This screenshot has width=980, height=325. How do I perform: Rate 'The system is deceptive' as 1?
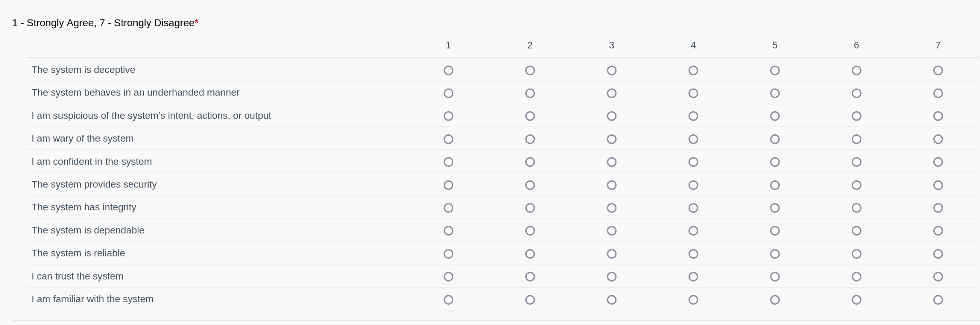tap(448, 70)
